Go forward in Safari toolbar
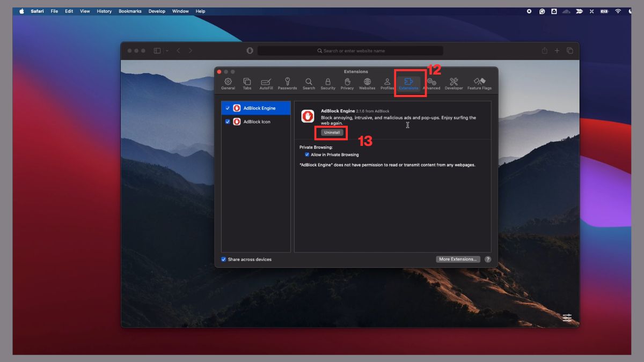The width and height of the screenshot is (644, 362). pyautogui.click(x=191, y=51)
